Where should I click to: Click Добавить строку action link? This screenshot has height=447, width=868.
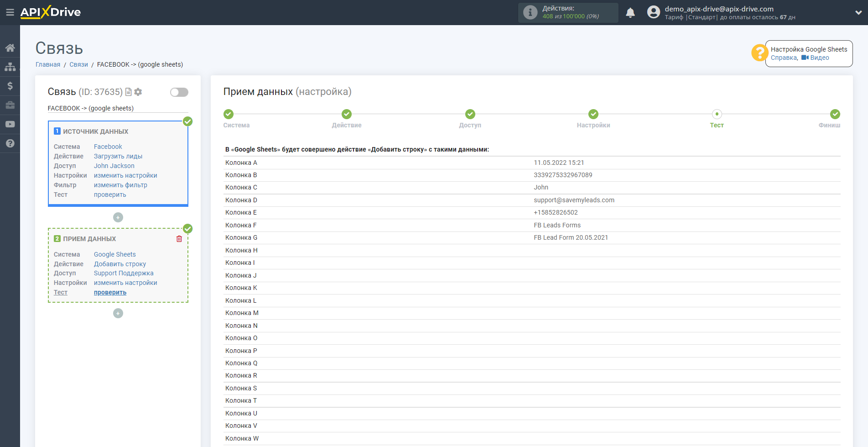tap(120, 264)
